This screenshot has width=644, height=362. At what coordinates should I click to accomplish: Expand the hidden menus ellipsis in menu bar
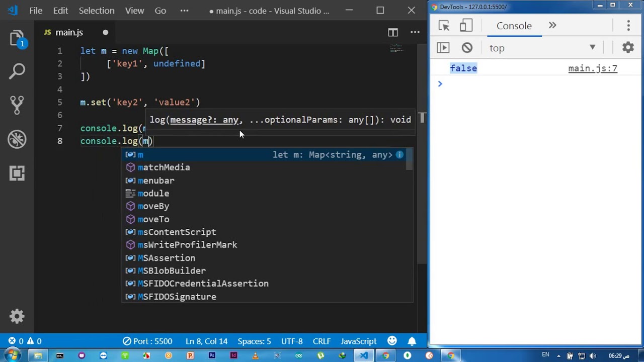(184, 11)
